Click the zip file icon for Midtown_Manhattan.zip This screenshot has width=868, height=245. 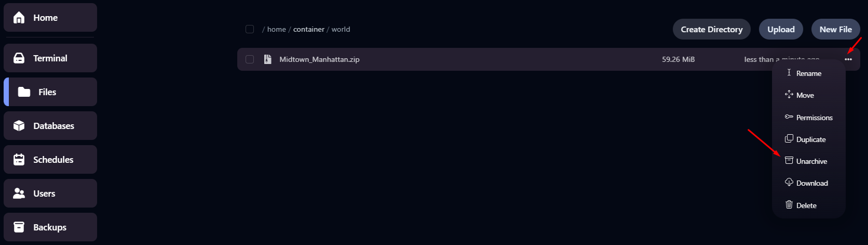(x=268, y=59)
